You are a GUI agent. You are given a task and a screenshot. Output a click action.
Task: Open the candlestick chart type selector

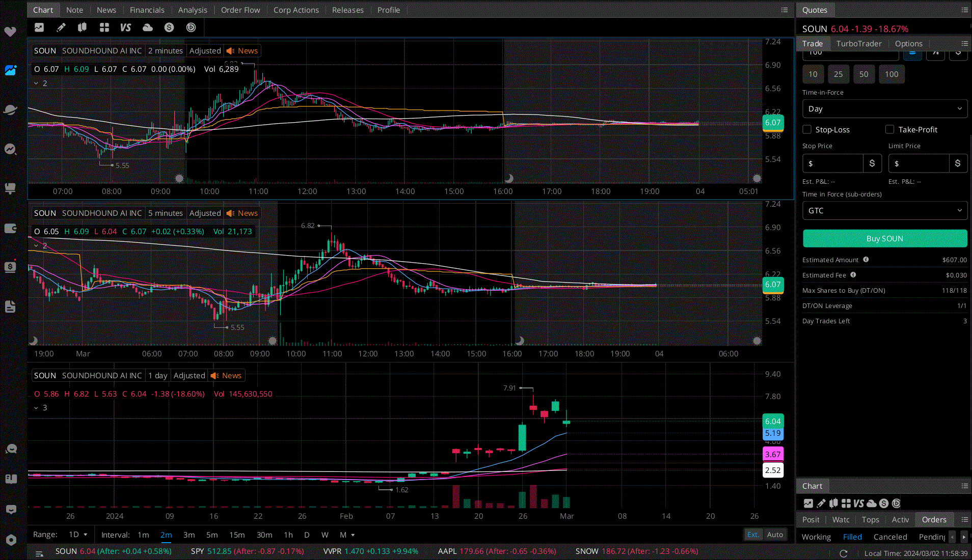(x=82, y=27)
